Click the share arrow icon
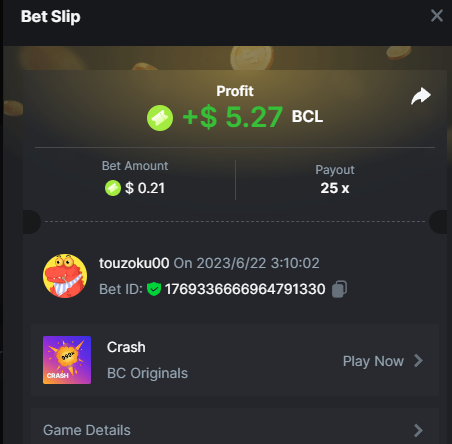This screenshot has width=452, height=444. (421, 96)
